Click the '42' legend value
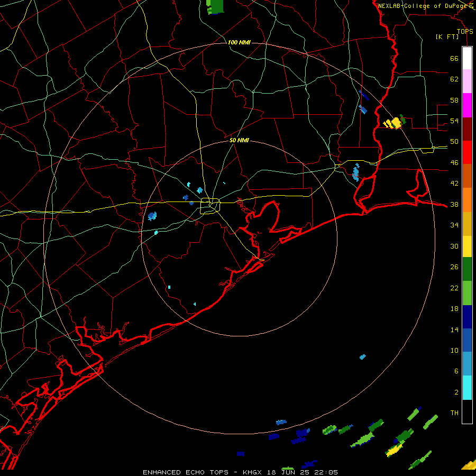This screenshot has height=476, width=476. (454, 184)
